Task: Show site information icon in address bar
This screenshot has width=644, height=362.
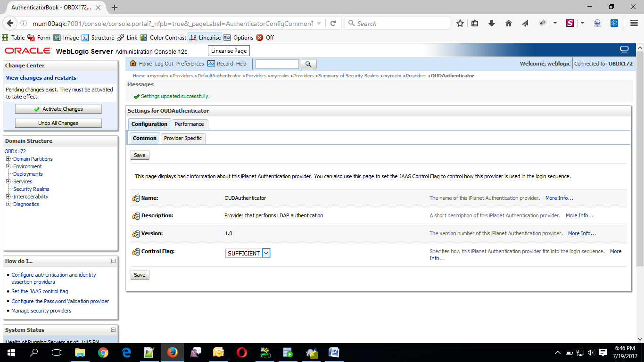Action: 24,23
